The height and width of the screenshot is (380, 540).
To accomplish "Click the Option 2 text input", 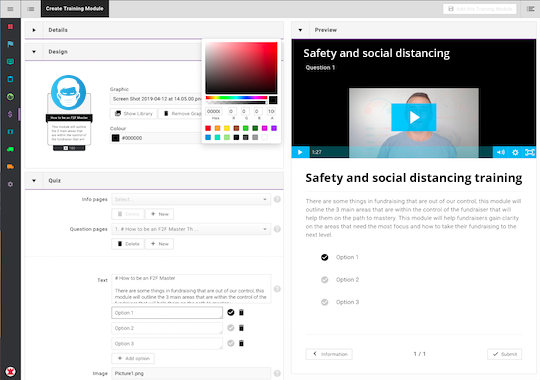I will 167,328.
